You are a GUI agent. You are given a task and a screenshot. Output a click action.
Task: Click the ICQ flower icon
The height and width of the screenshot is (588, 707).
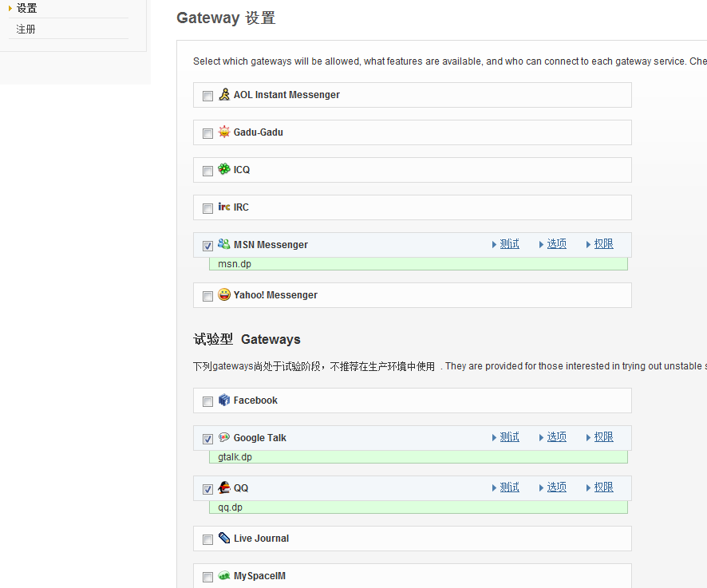(x=224, y=169)
